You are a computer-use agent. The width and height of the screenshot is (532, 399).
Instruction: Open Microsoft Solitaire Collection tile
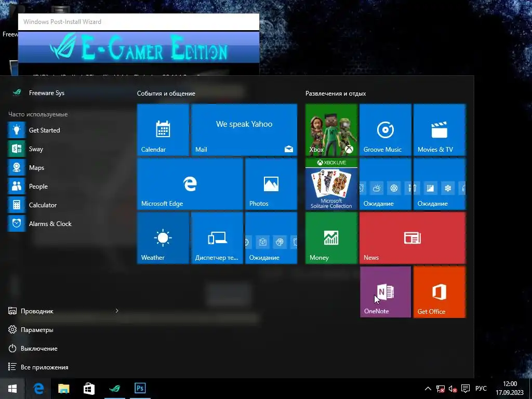point(331,184)
